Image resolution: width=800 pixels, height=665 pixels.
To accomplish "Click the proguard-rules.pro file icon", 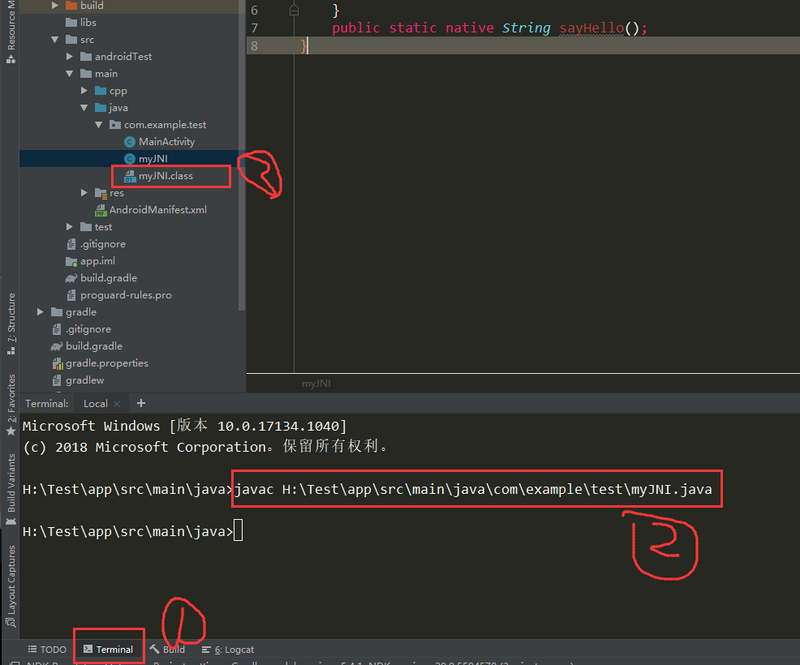I will (x=71, y=295).
